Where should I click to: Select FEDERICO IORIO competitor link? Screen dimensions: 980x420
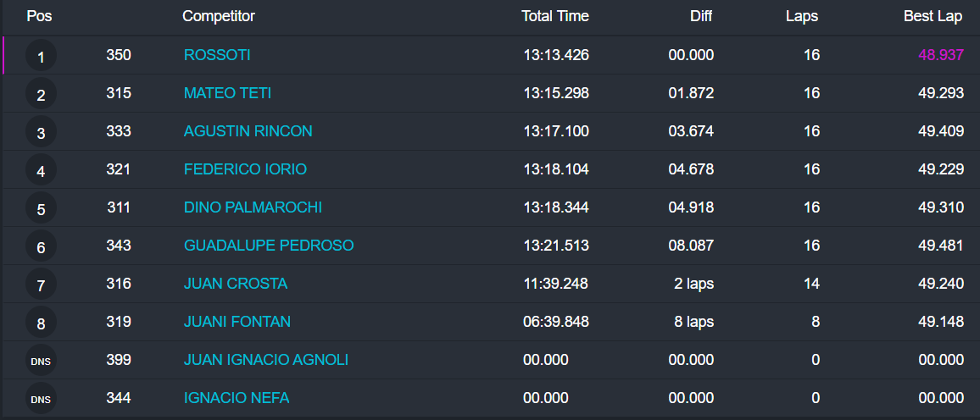coord(245,169)
